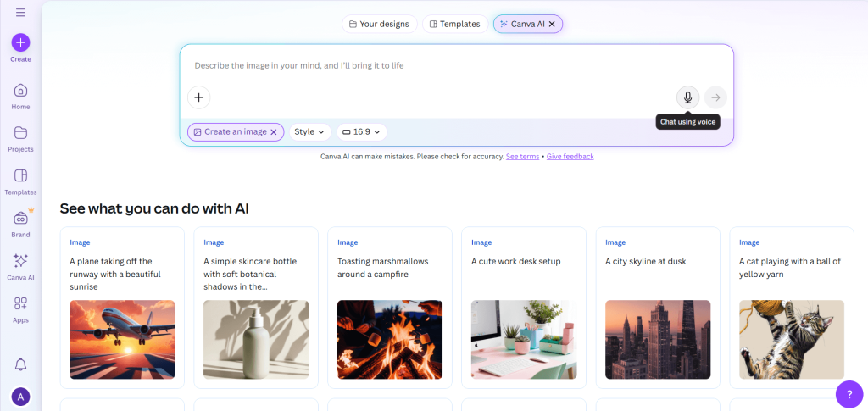868x411 pixels.
Task: Start voice chat with microphone icon
Action: pos(687,97)
